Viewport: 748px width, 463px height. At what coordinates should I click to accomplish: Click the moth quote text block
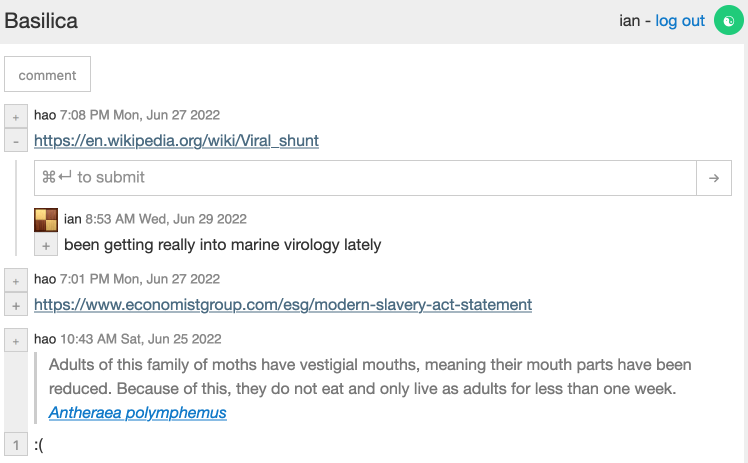(x=370, y=376)
